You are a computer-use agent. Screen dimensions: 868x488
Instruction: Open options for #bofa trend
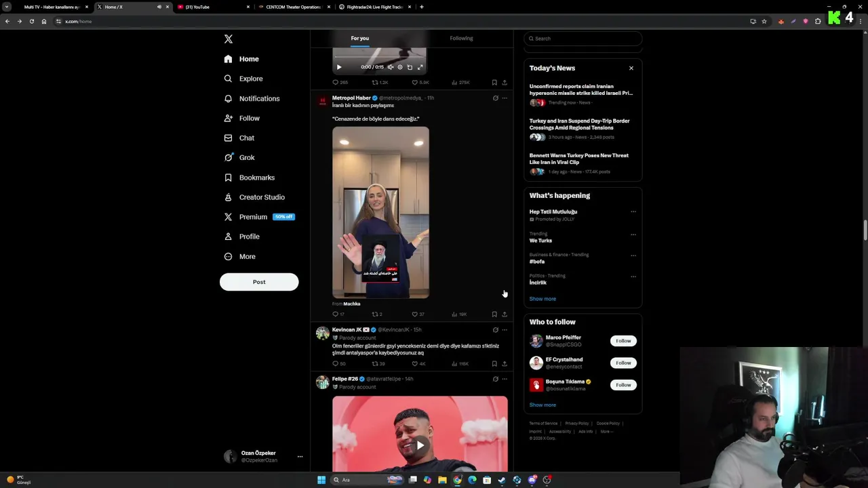pyautogui.click(x=633, y=256)
